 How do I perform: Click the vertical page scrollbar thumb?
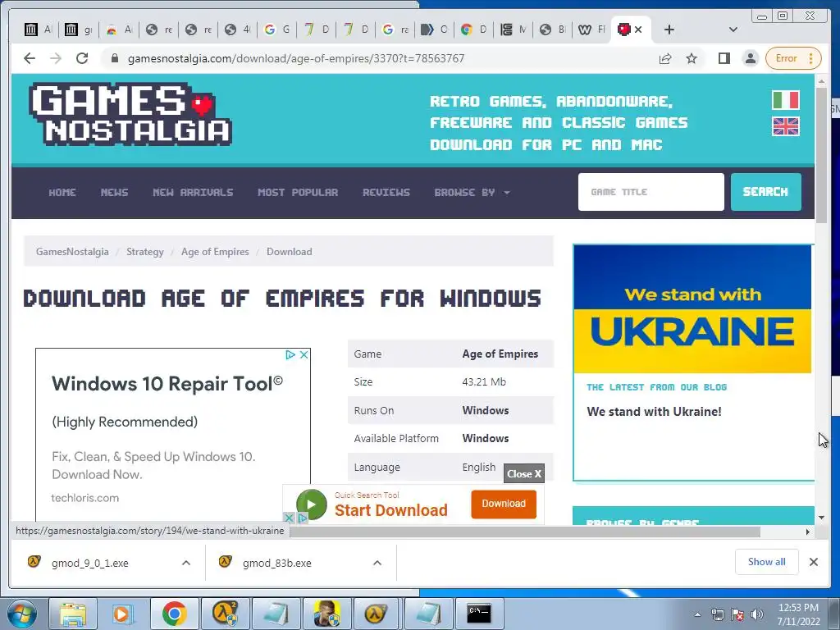coord(822,155)
